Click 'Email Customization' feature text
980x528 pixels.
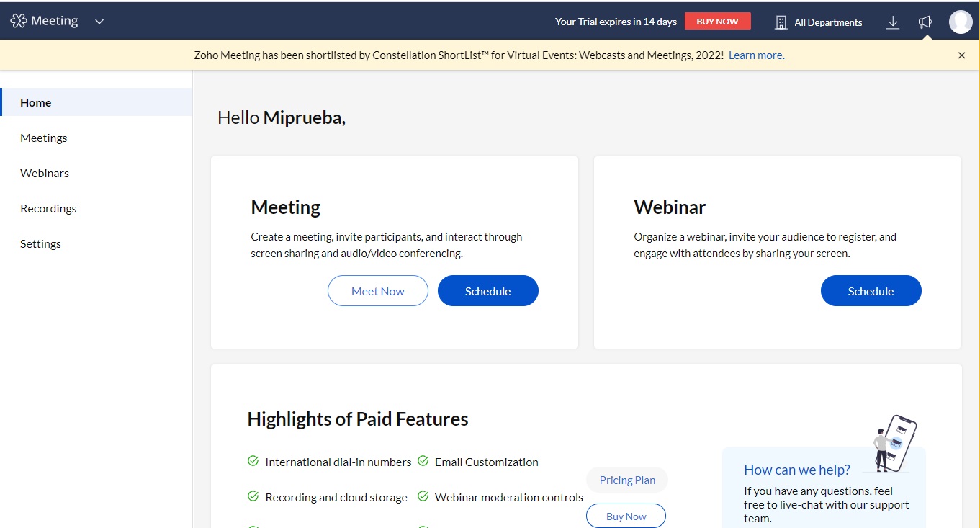487,462
